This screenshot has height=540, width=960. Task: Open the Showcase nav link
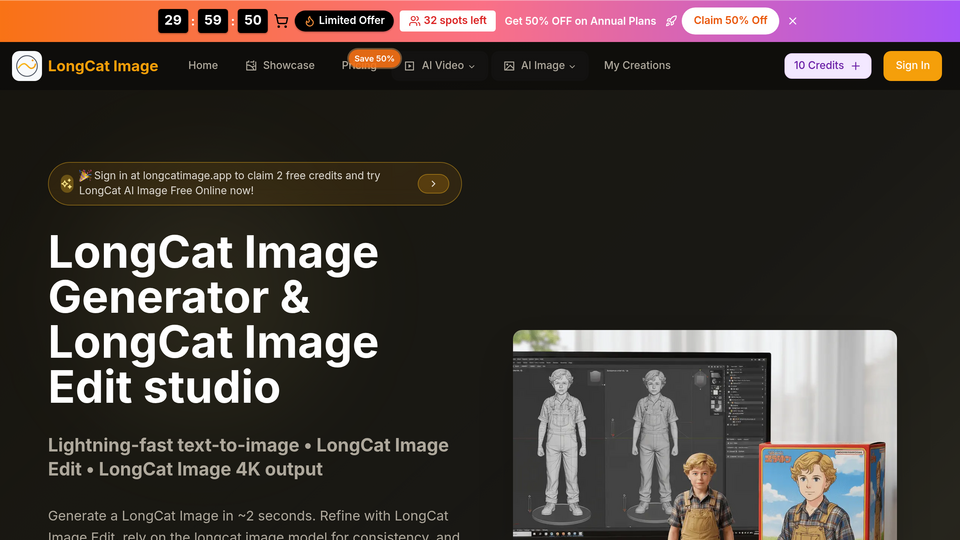coord(280,66)
